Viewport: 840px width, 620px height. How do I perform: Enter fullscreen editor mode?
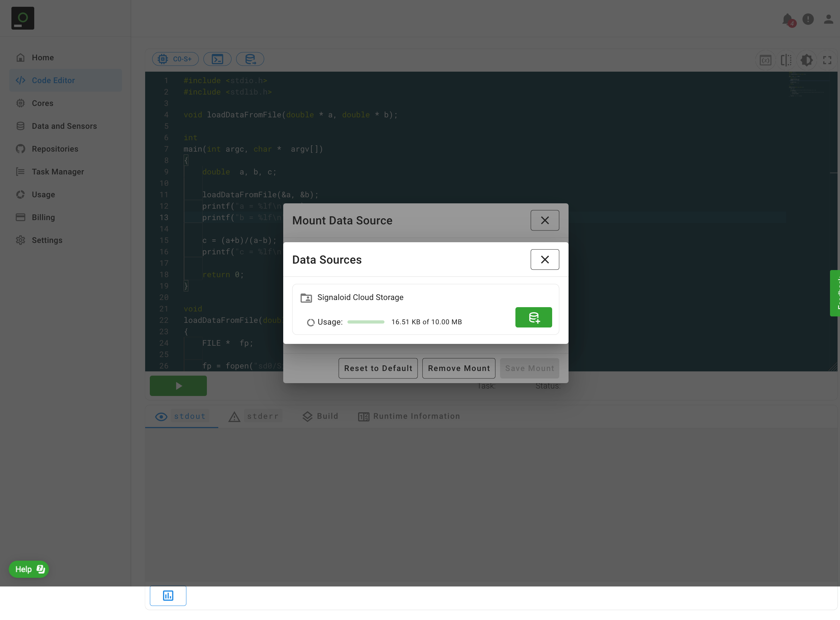[x=827, y=60]
